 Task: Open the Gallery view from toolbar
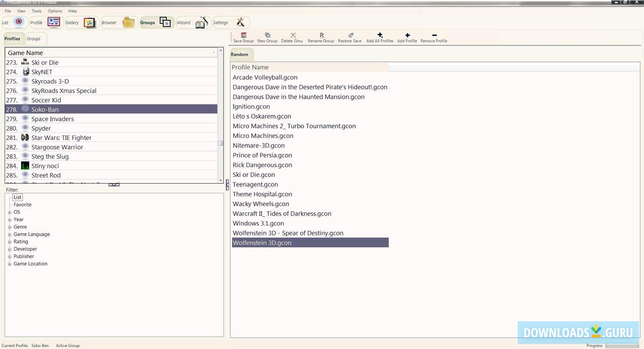[x=80, y=22]
